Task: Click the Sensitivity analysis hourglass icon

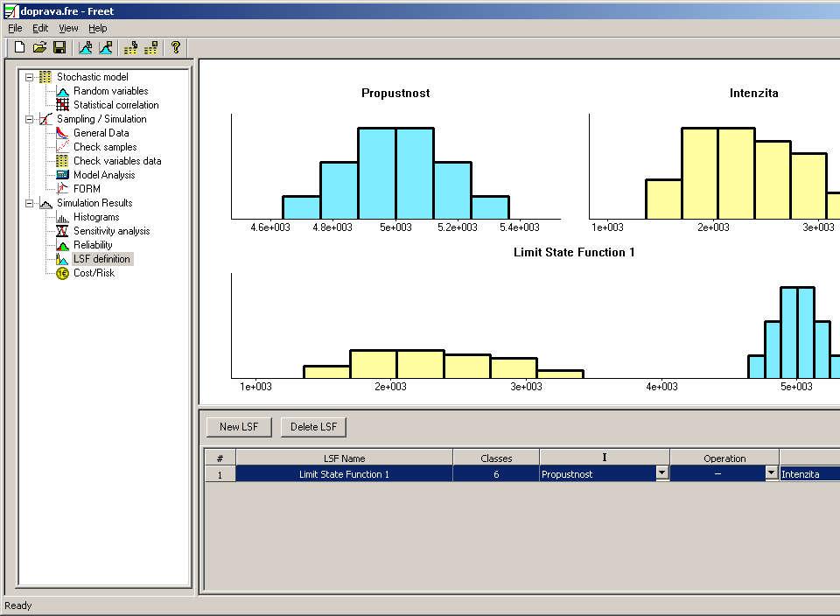Action: point(63,231)
